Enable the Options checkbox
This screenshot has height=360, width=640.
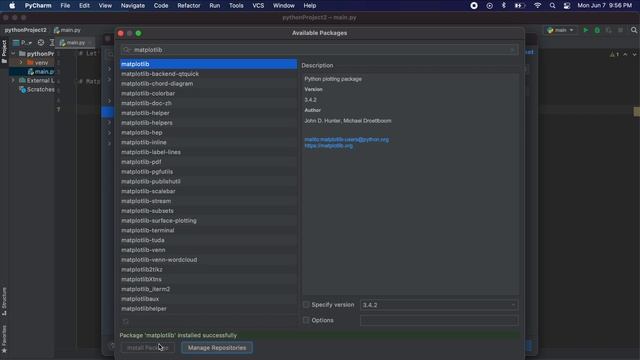pyautogui.click(x=306, y=320)
